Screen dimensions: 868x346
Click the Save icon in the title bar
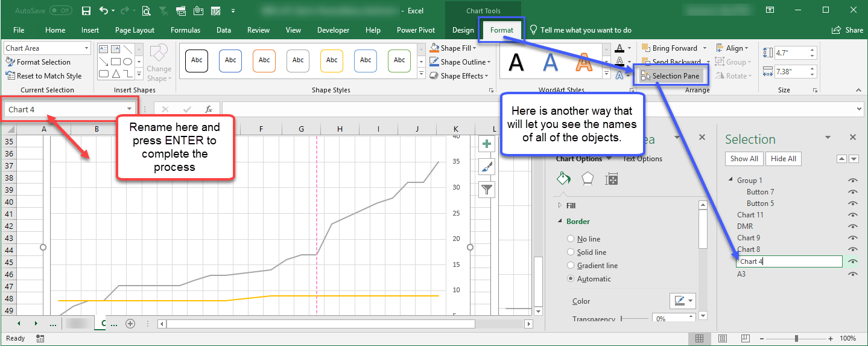[x=86, y=11]
